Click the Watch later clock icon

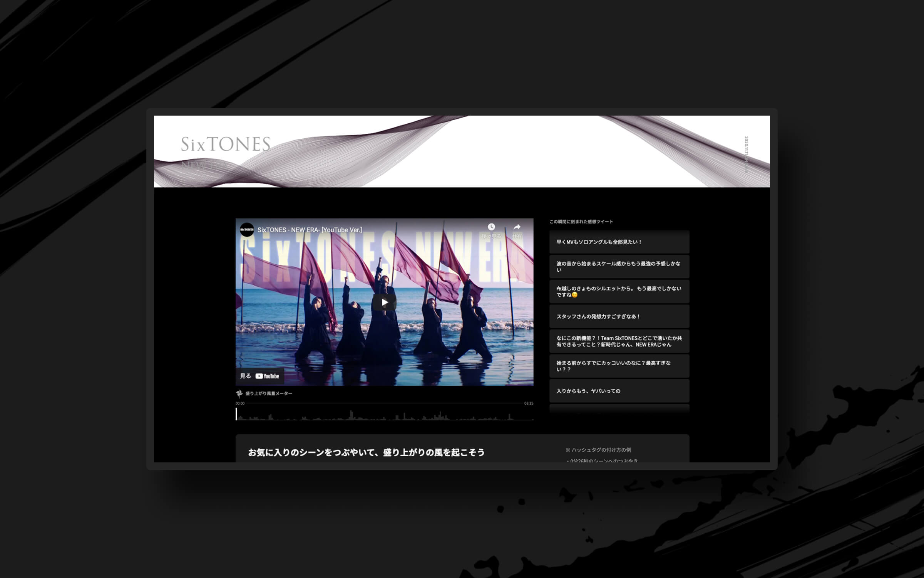click(x=491, y=227)
